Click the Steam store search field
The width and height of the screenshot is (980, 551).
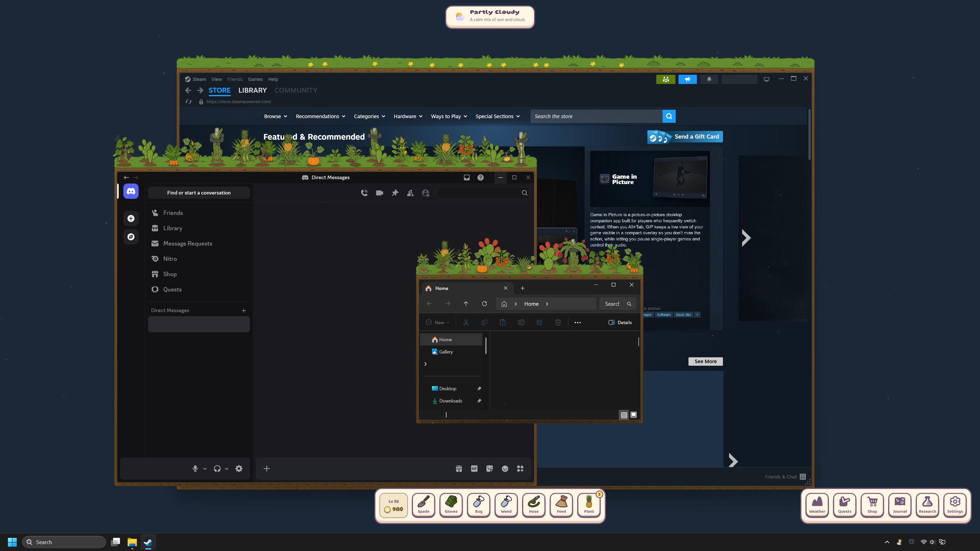[596, 116]
